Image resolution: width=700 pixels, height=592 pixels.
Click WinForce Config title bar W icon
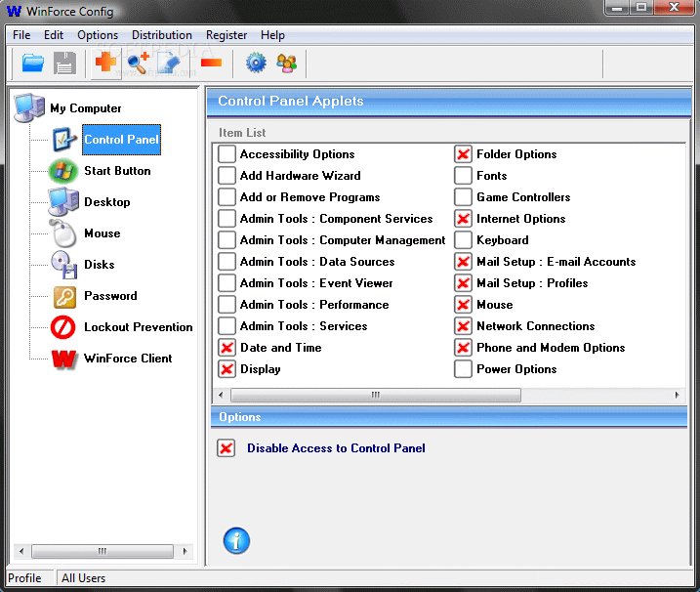click(14, 11)
